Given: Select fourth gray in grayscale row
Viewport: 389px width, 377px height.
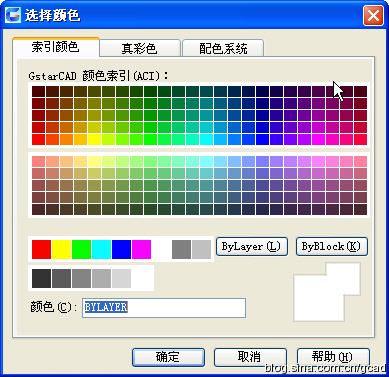Looking at the screenshot, I should pyautogui.click(x=101, y=279).
